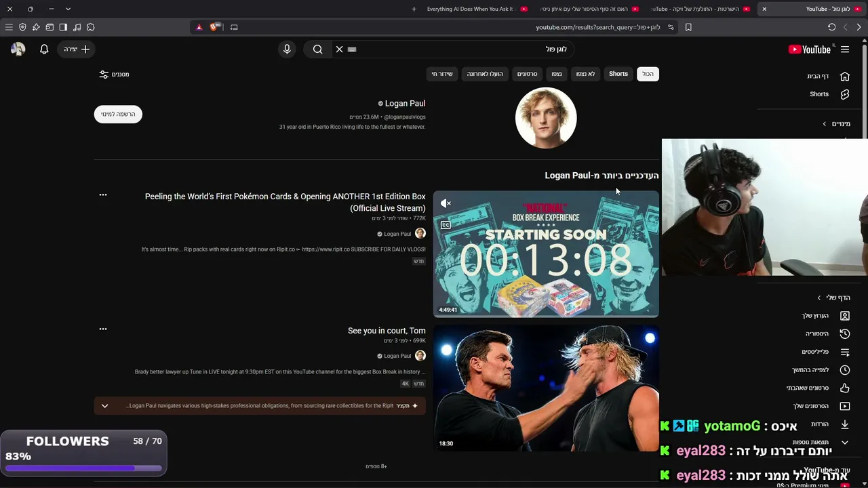The height and width of the screenshot is (488, 868).
Task: Open the account avatar menu
Action: coord(18,49)
